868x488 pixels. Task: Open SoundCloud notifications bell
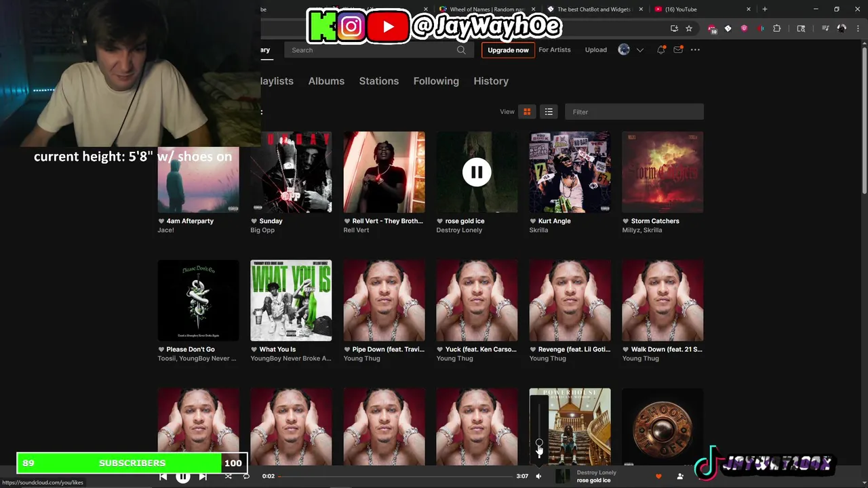pyautogui.click(x=660, y=49)
